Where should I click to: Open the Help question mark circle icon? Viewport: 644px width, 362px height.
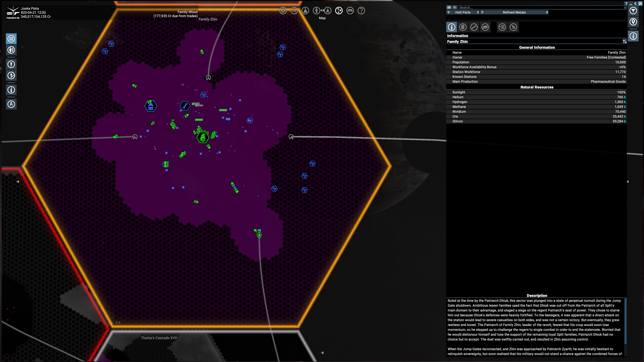pos(361,11)
